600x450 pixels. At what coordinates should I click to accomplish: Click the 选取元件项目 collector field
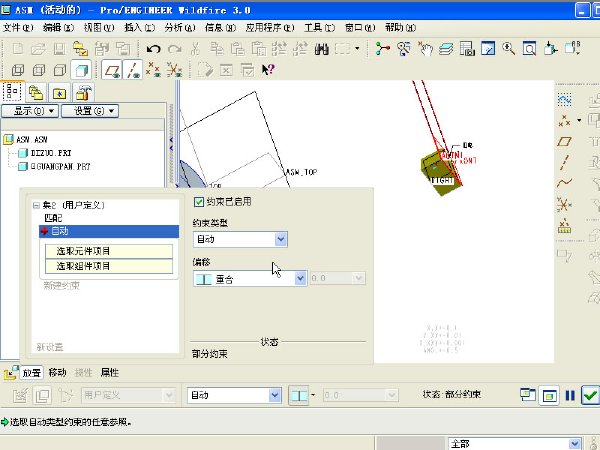[x=109, y=251]
